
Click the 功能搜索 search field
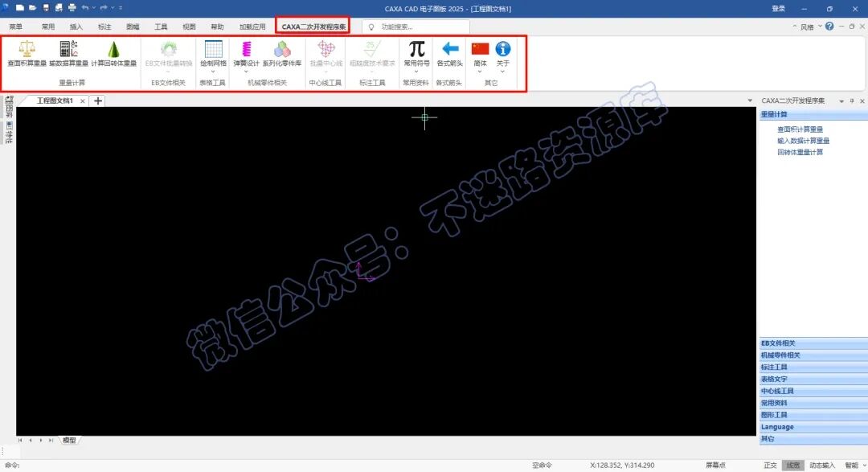[416, 27]
